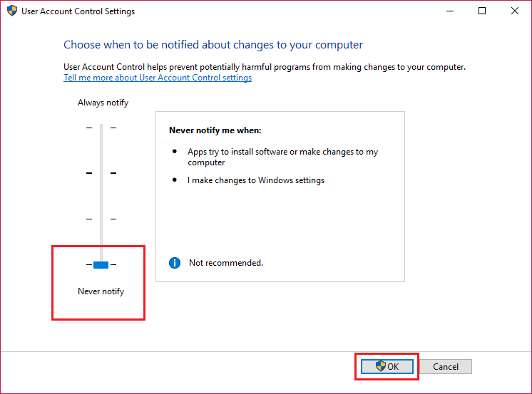Open the 'Tell me more about User Account Control settings' link
Image resolution: width=532 pixels, height=394 pixels.
tap(158, 78)
